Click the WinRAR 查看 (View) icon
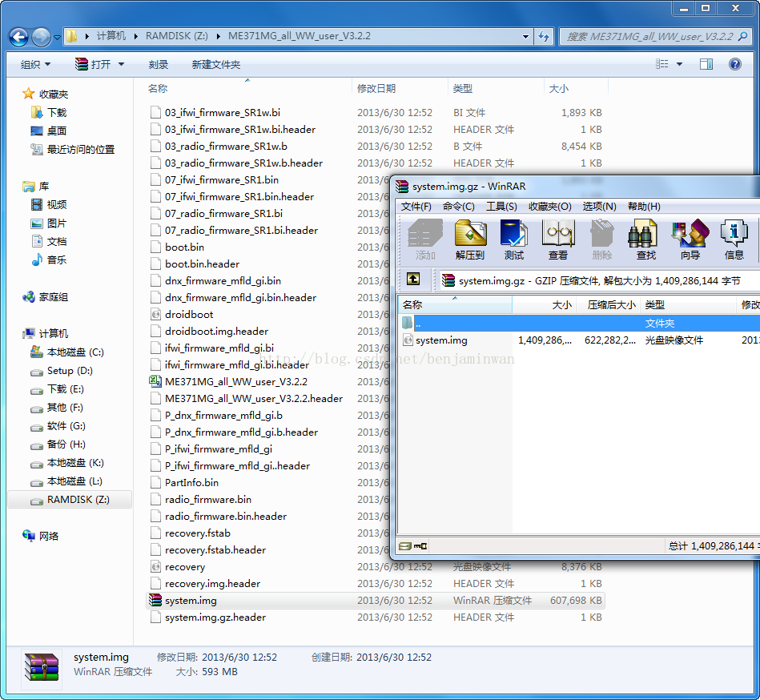The height and width of the screenshot is (700, 760). coord(558,239)
